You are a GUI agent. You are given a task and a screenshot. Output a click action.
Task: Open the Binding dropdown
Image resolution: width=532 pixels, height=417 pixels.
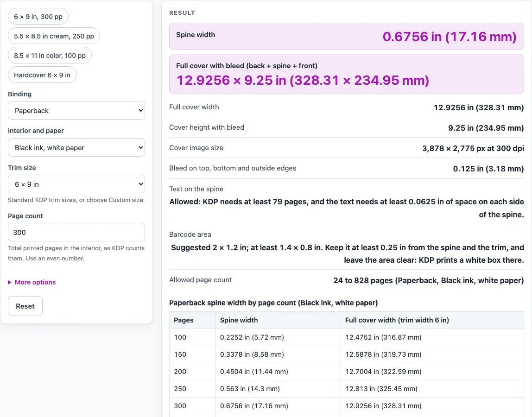(76, 110)
